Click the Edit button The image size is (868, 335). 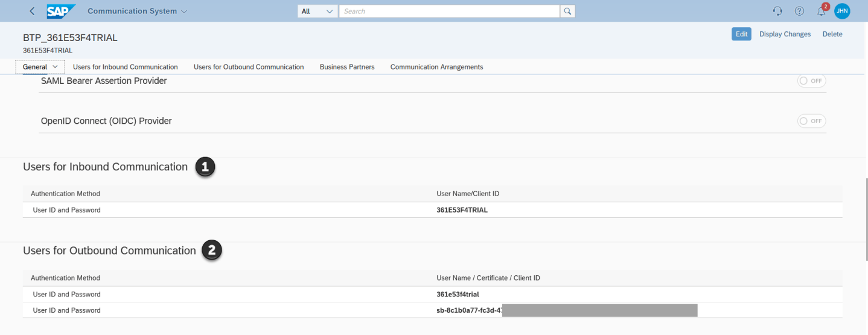tap(742, 34)
